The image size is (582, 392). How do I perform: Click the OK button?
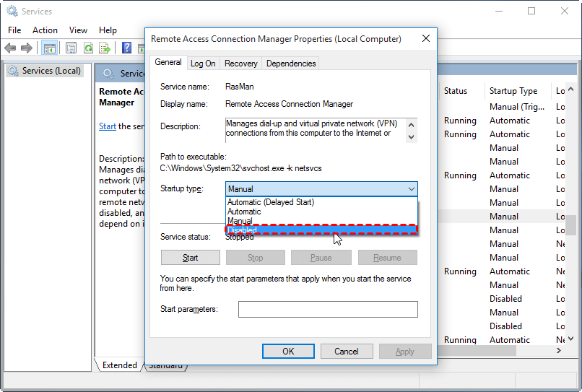point(288,352)
